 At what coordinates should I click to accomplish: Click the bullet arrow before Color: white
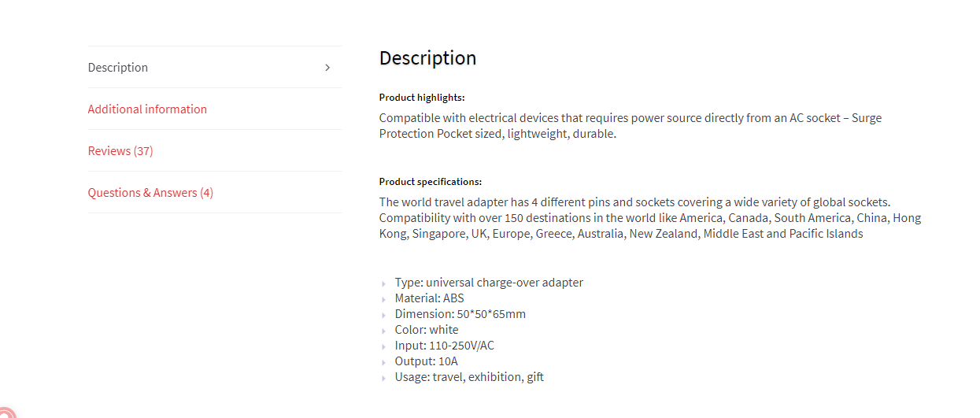(383, 331)
